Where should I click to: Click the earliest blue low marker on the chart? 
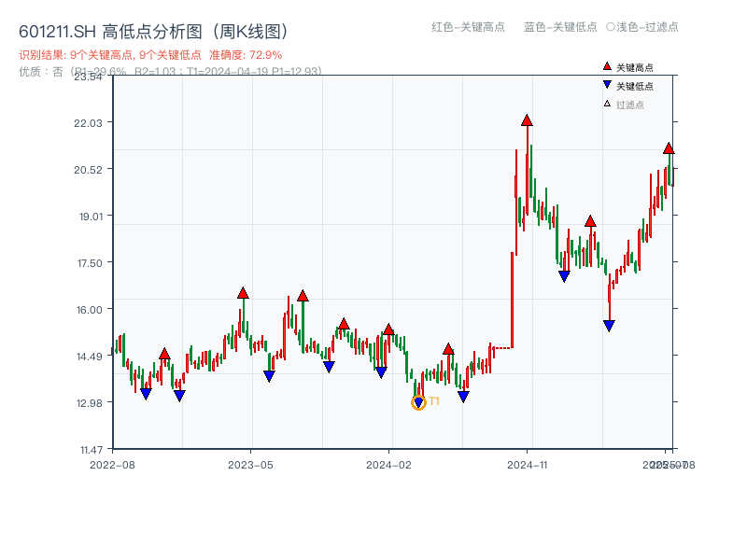pyautogui.click(x=146, y=394)
